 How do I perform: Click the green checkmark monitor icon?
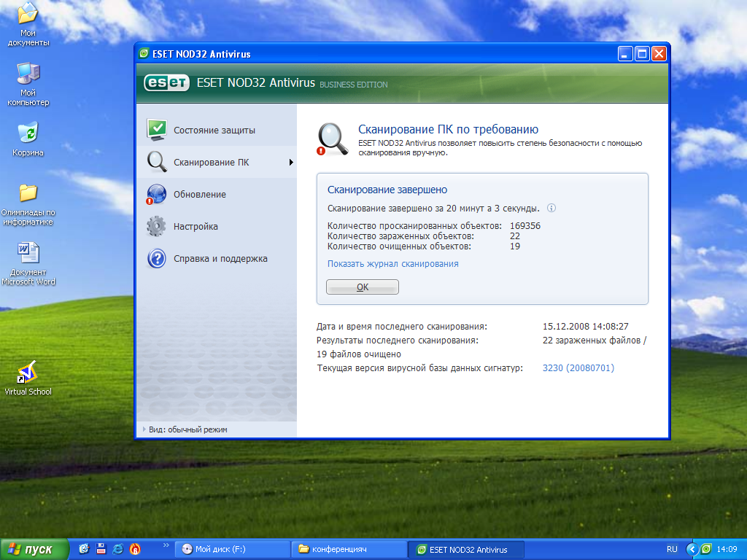pos(157,130)
